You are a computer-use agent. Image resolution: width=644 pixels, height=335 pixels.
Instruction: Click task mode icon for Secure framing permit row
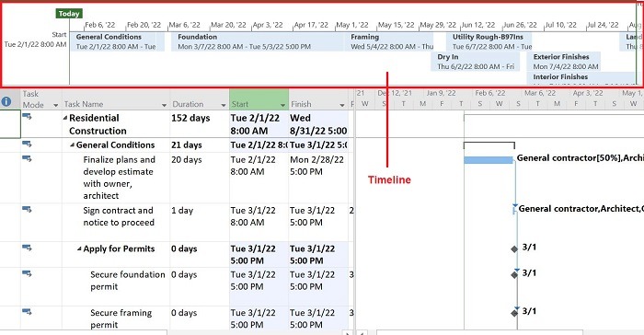tap(27, 312)
